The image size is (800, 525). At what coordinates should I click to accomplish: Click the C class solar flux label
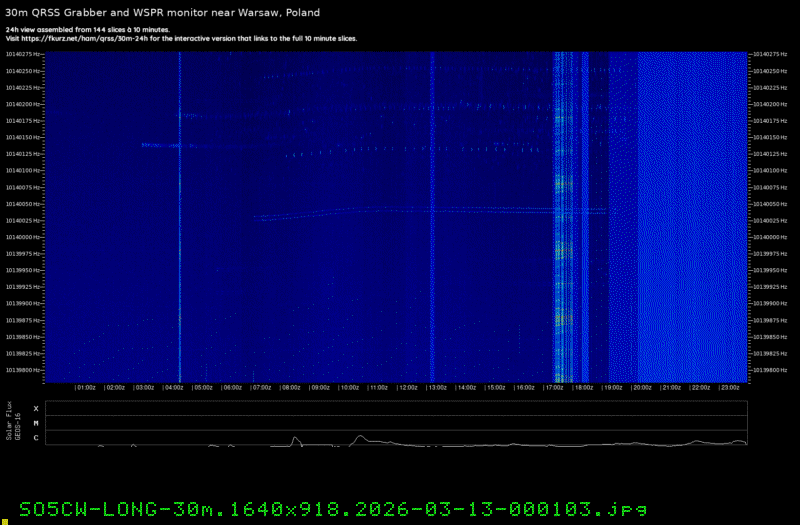click(x=36, y=438)
